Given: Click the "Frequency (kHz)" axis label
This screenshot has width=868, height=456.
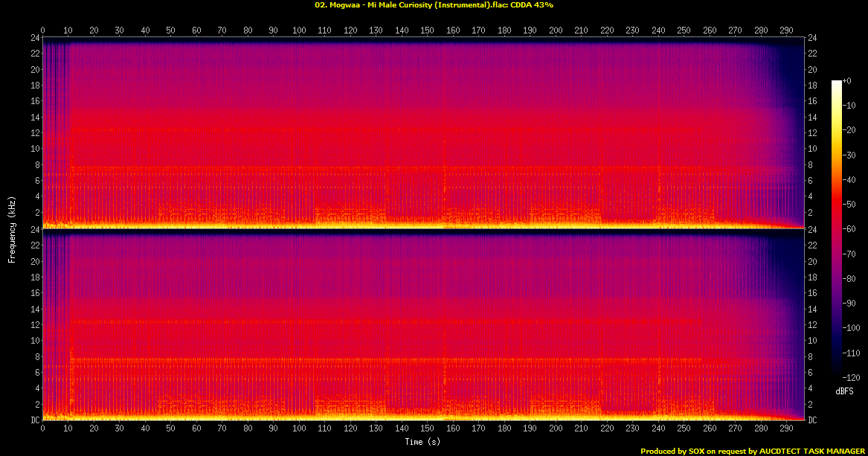Looking at the screenshot, I should [12, 230].
